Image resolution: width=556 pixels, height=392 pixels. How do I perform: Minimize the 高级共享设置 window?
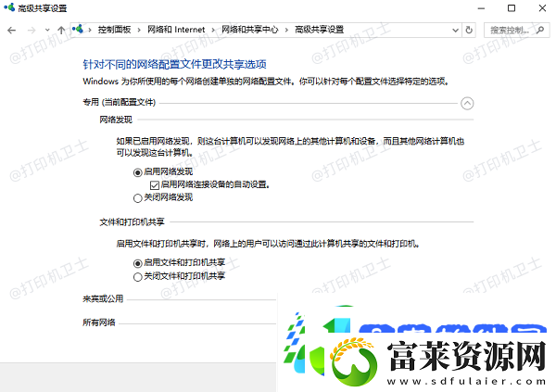coord(481,8)
